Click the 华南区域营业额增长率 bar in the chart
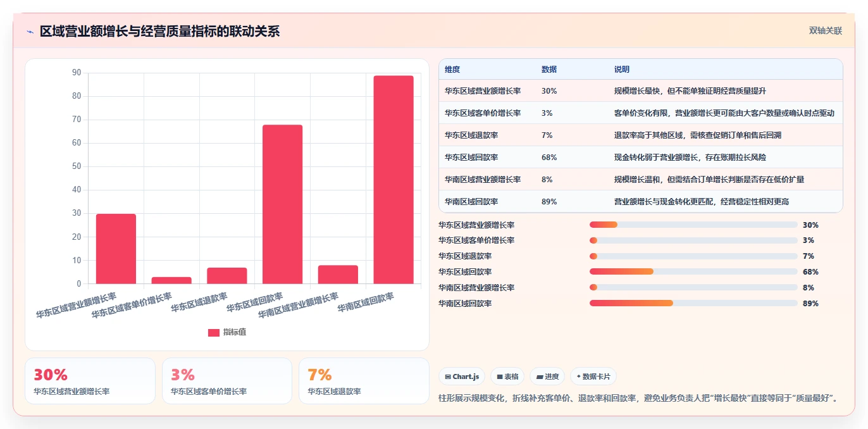Screen dimensions: 868x429 pyautogui.click(x=338, y=274)
